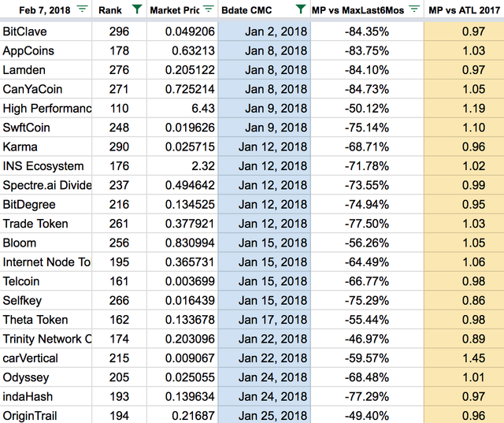Select the Spectre.ai Dividend name cell
Screen dimensions: 504x423
point(46,185)
